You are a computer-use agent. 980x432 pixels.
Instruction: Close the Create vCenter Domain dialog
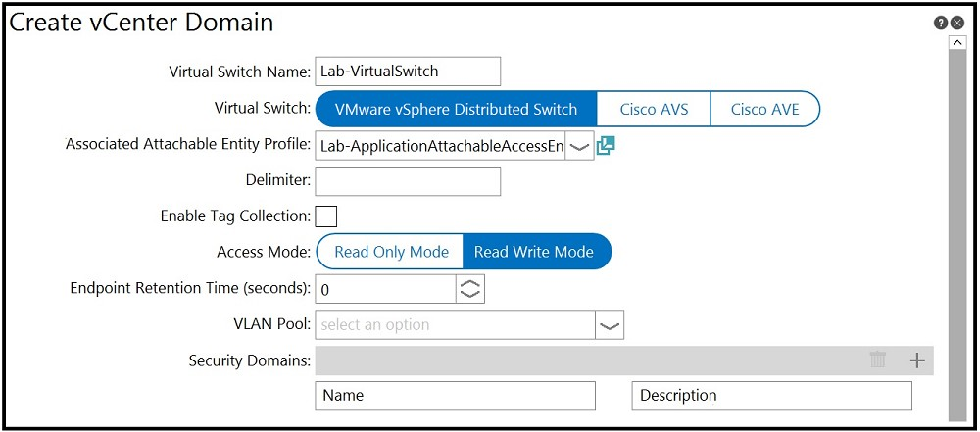(957, 23)
